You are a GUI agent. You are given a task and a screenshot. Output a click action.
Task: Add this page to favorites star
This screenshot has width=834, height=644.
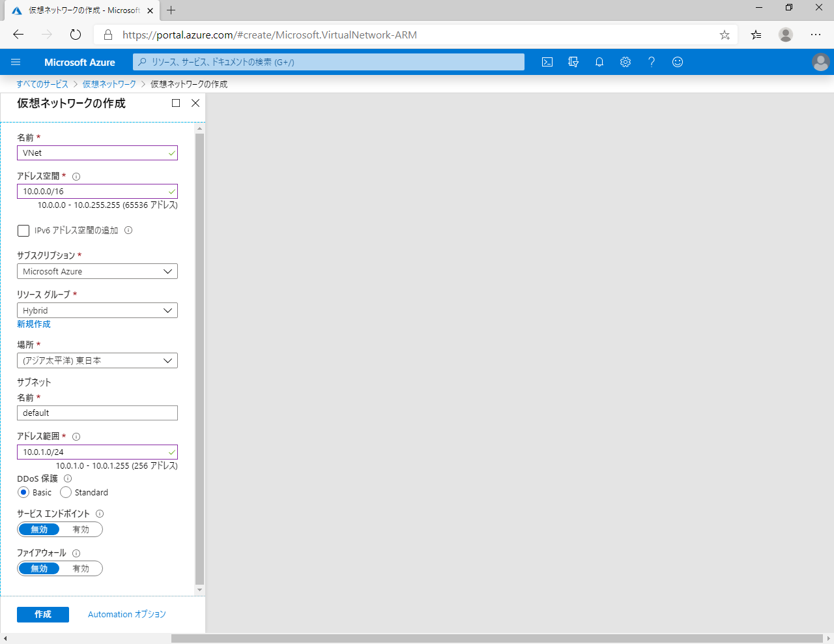(725, 35)
